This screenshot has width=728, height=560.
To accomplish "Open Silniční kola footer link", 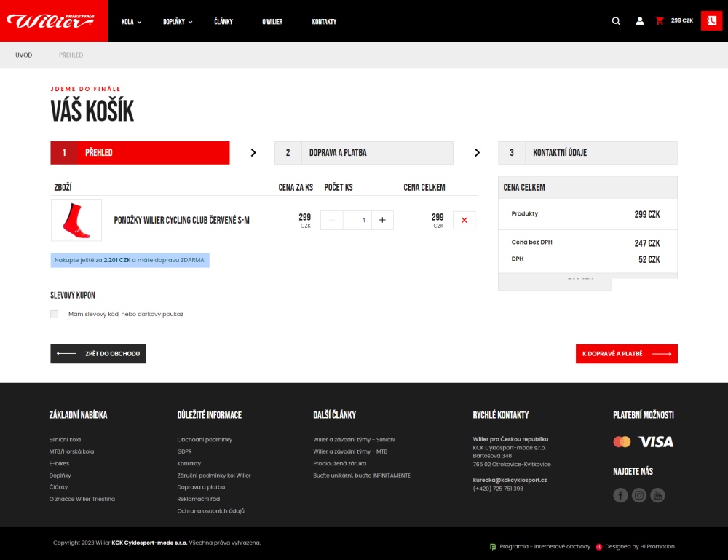I will tap(65, 440).
